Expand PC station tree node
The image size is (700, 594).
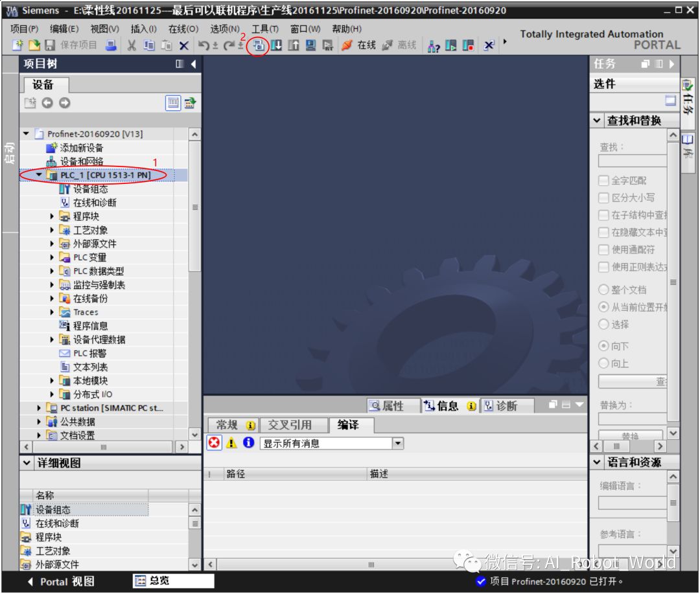click(39, 408)
